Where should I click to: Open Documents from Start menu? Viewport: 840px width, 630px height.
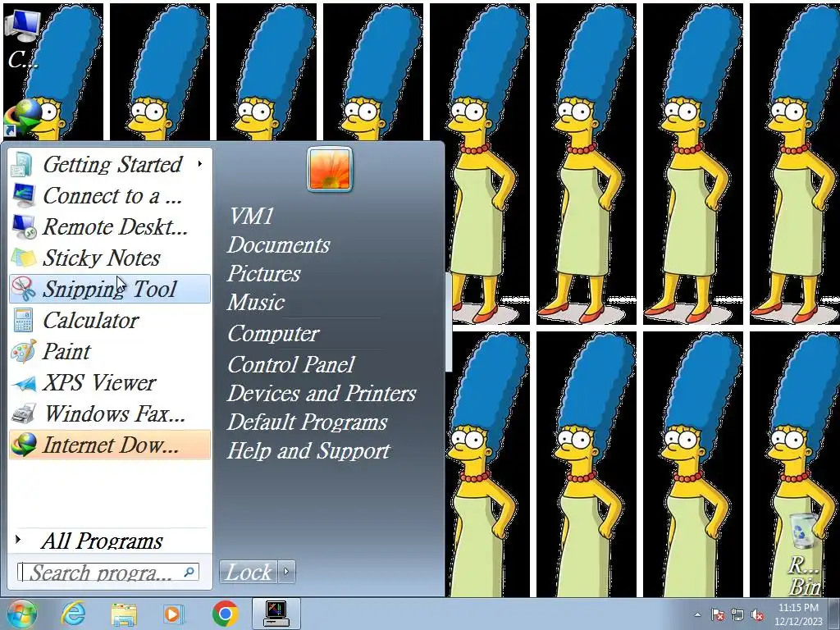pos(279,244)
